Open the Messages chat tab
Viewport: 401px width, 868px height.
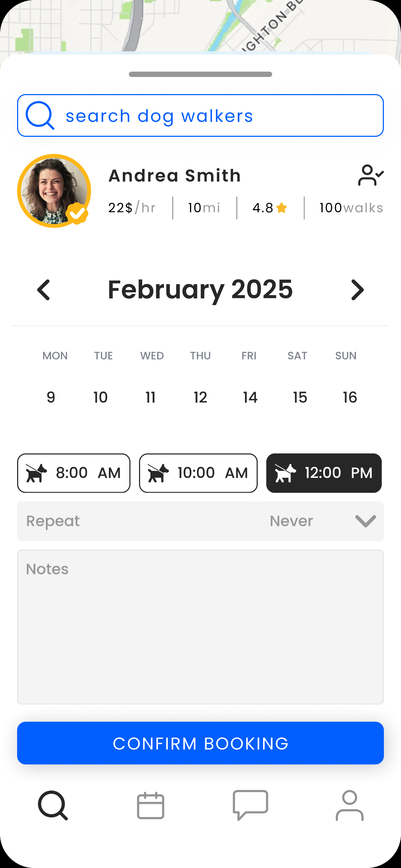point(250,805)
